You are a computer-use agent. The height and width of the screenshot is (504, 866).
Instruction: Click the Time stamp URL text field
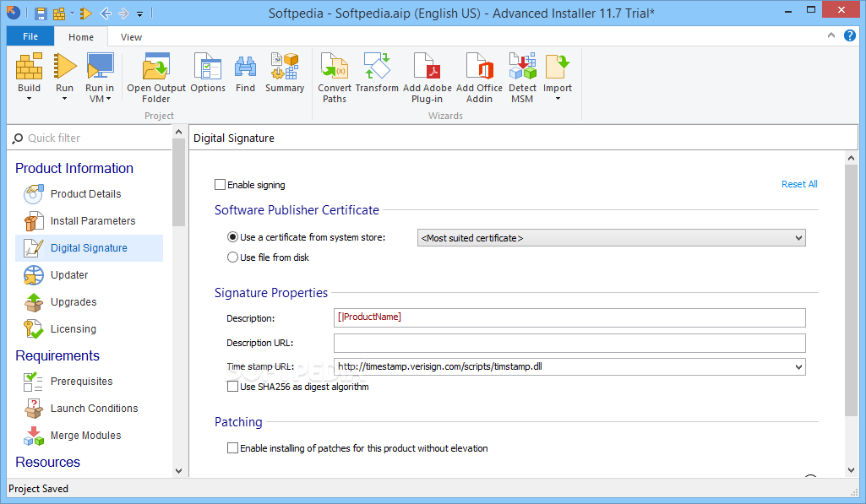click(563, 366)
